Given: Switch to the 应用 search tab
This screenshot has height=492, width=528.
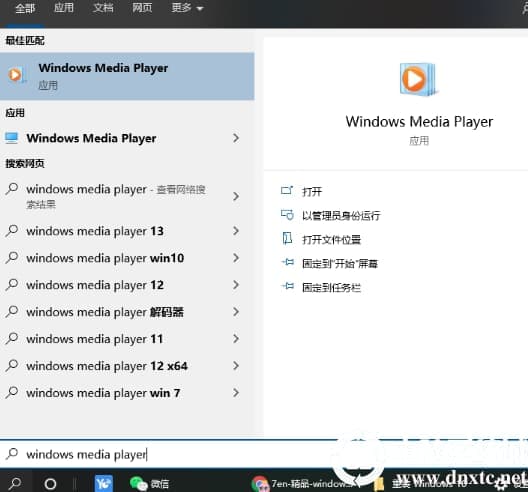Looking at the screenshot, I should (64, 7).
